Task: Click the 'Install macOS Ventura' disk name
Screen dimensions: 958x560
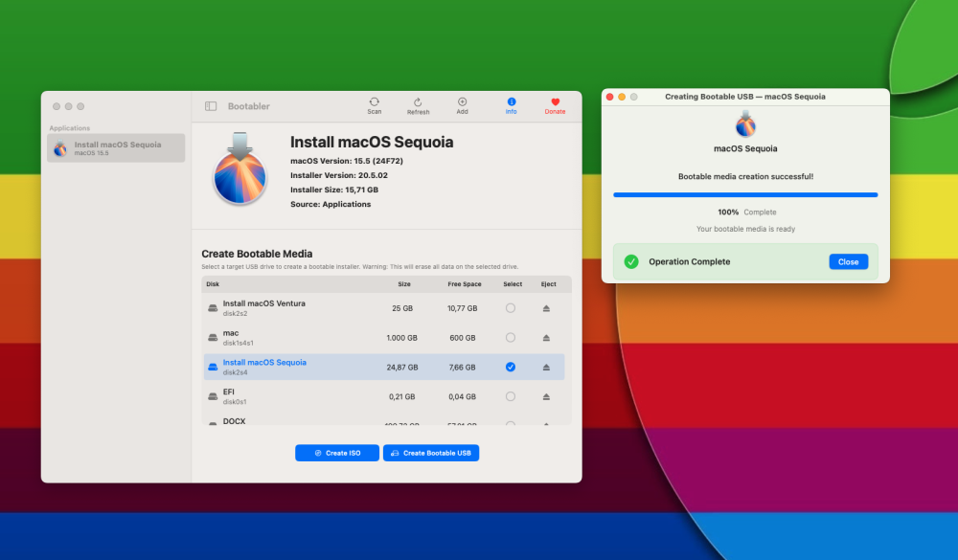Action: 264,303
